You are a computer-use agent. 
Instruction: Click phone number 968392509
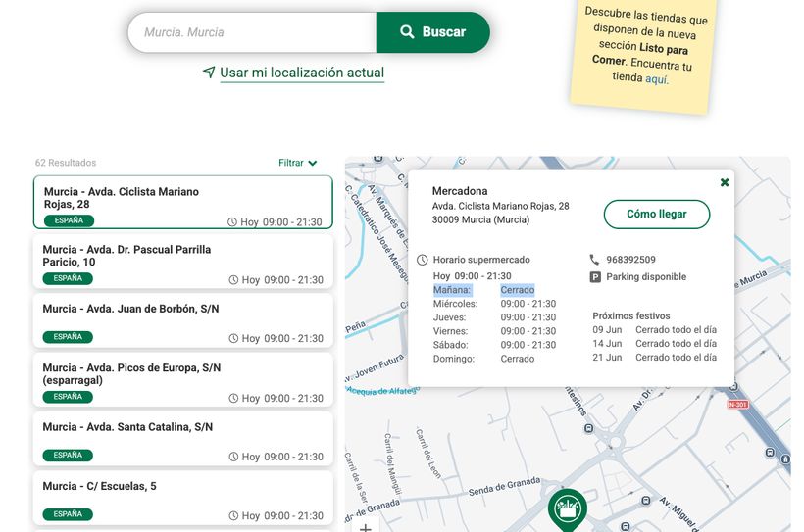[x=630, y=260]
